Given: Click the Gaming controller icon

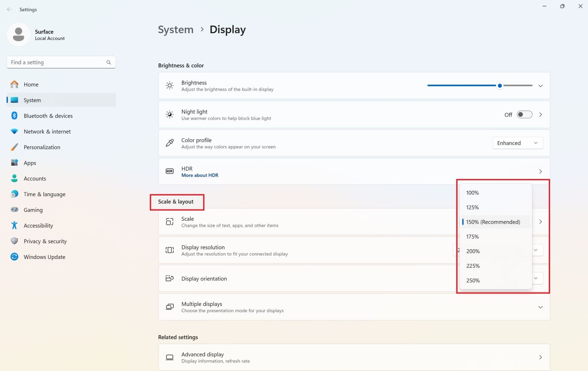Looking at the screenshot, I should coord(14,210).
